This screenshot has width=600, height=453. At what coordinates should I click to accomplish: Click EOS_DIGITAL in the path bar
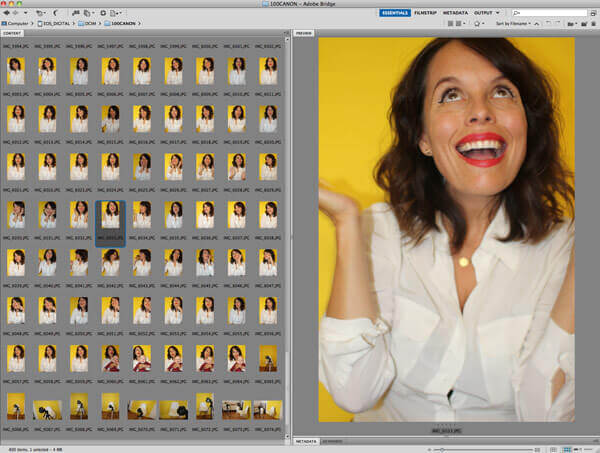click(x=54, y=23)
